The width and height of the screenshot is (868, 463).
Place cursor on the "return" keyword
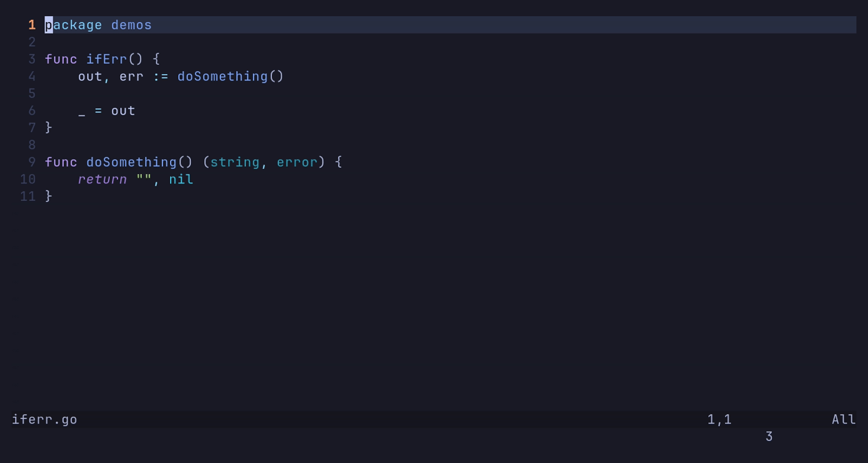[x=102, y=179]
